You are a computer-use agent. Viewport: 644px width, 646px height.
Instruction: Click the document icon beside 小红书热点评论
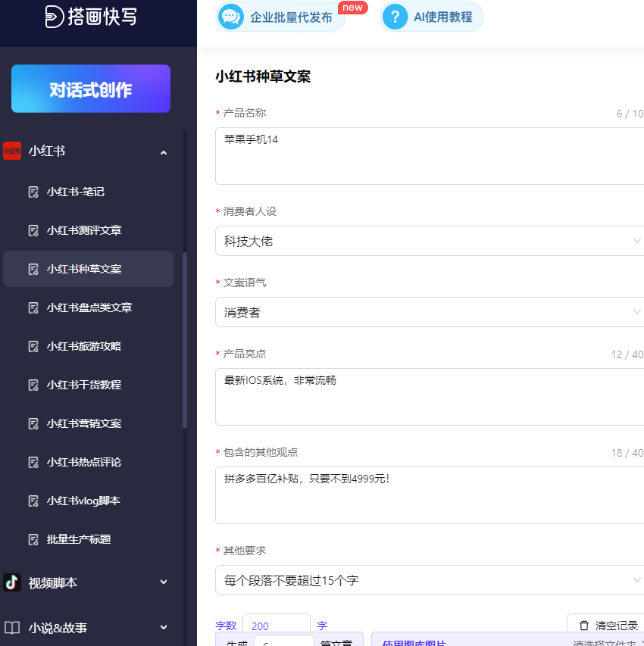(33, 462)
